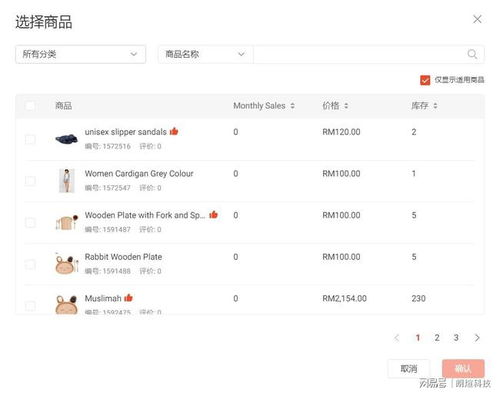Click thumbs-up icon beside Muslimah
Screen dimensions: 500x393
128,298
